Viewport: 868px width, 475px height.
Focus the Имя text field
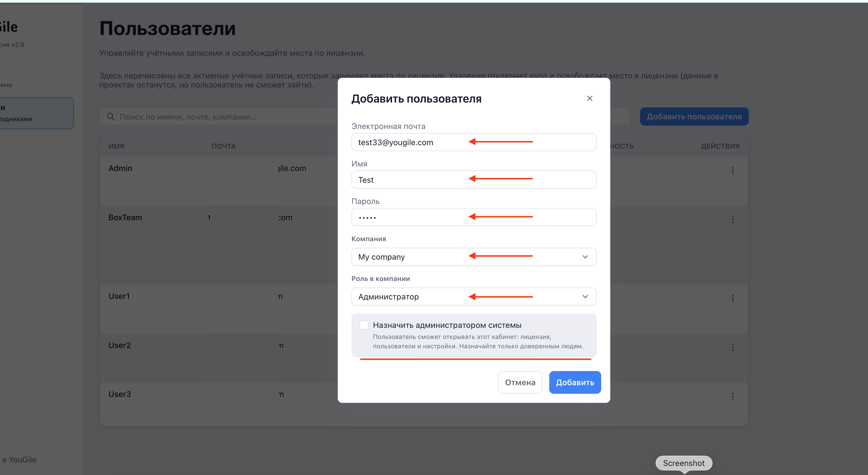[x=474, y=180]
